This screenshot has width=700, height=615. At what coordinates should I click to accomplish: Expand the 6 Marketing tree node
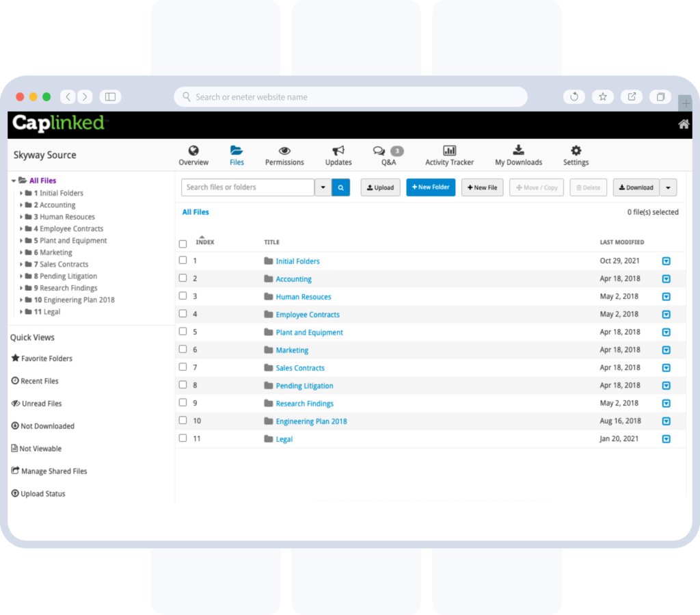pyautogui.click(x=21, y=252)
